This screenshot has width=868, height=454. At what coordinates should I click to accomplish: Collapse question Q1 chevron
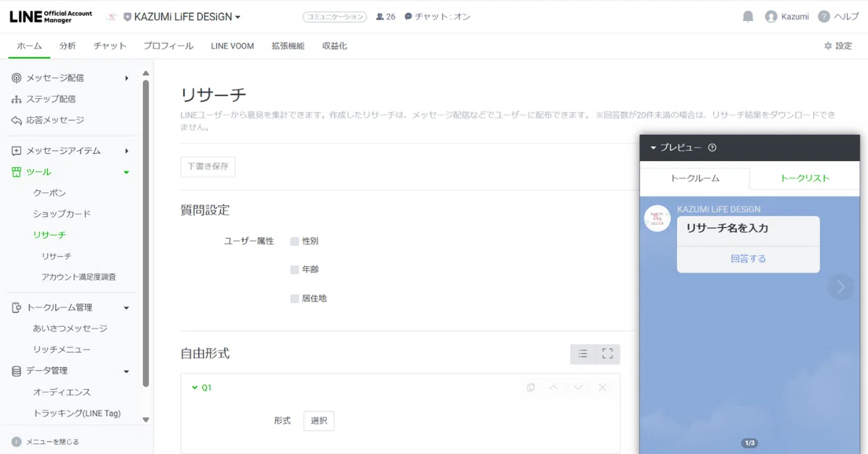[x=194, y=387]
